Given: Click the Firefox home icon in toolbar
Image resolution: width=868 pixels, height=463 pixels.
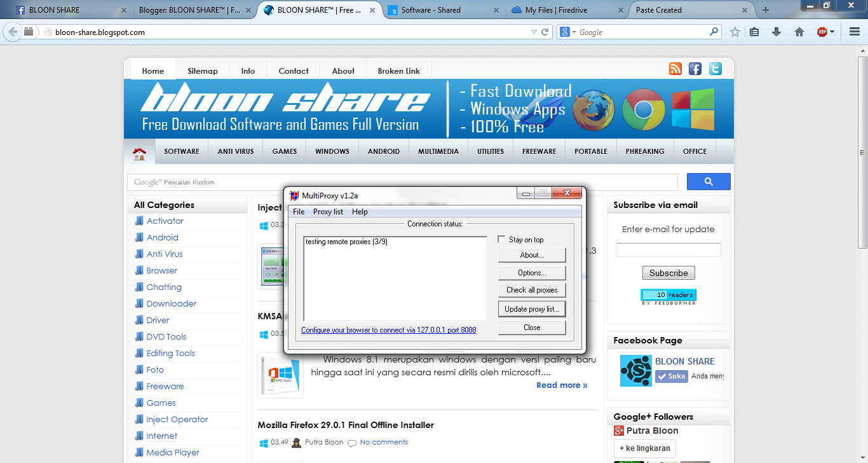Looking at the screenshot, I should click(799, 32).
